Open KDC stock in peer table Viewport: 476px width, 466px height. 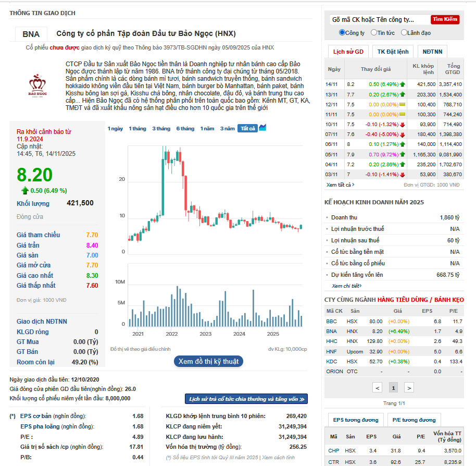332,362
